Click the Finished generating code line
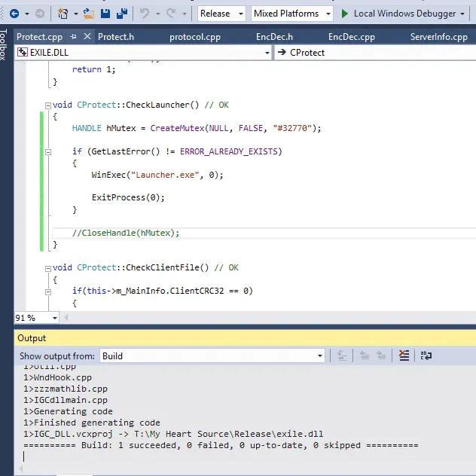Image resolution: width=476 pixels, height=476 pixels. click(92, 423)
